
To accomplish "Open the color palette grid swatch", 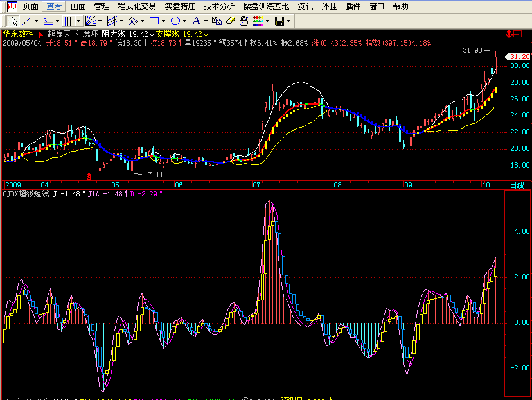I will tap(258, 21).
